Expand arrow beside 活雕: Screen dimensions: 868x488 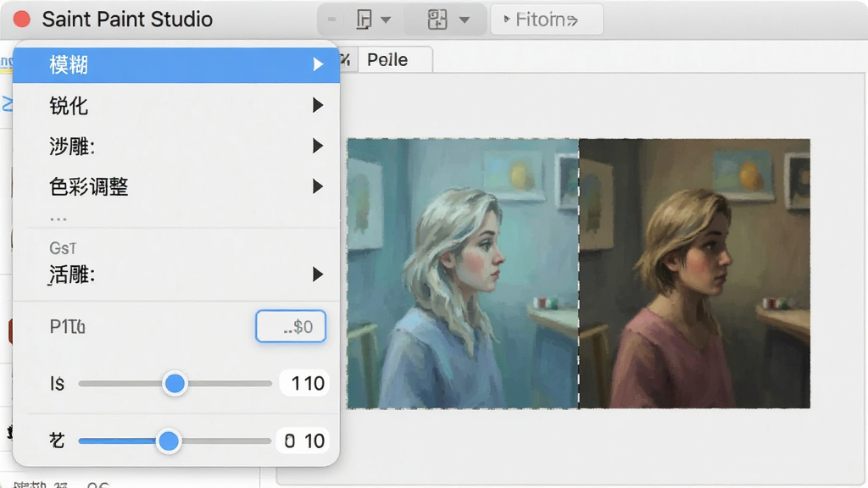318,274
